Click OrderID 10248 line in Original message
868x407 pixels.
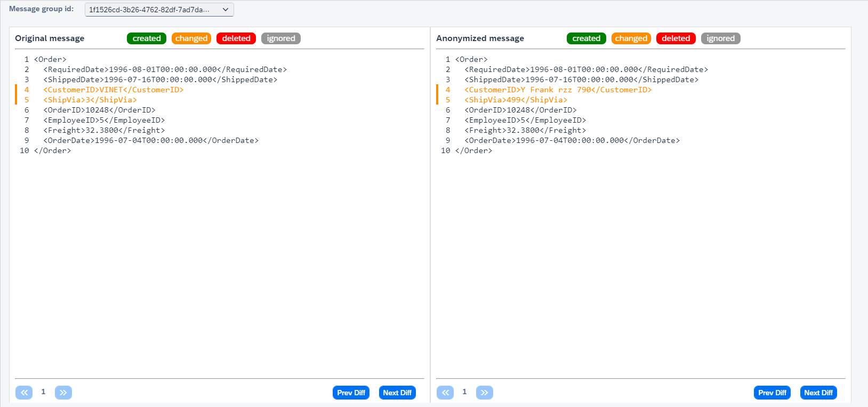click(100, 110)
